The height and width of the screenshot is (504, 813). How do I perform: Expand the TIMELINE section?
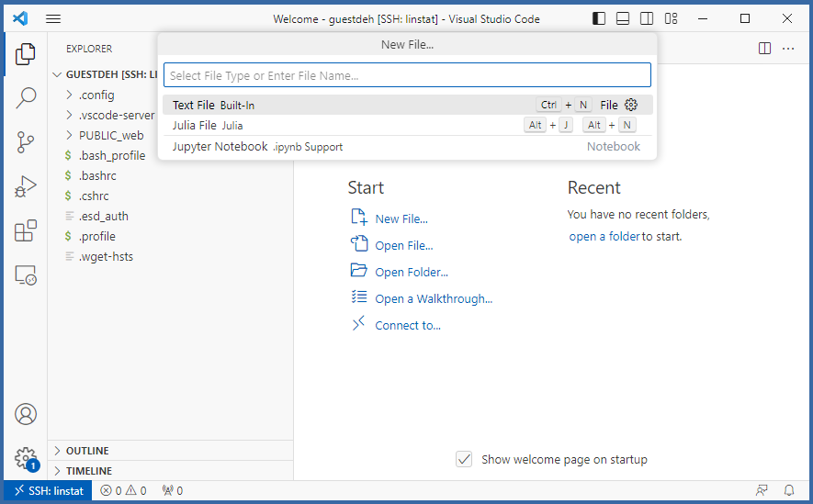pyautogui.click(x=88, y=471)
